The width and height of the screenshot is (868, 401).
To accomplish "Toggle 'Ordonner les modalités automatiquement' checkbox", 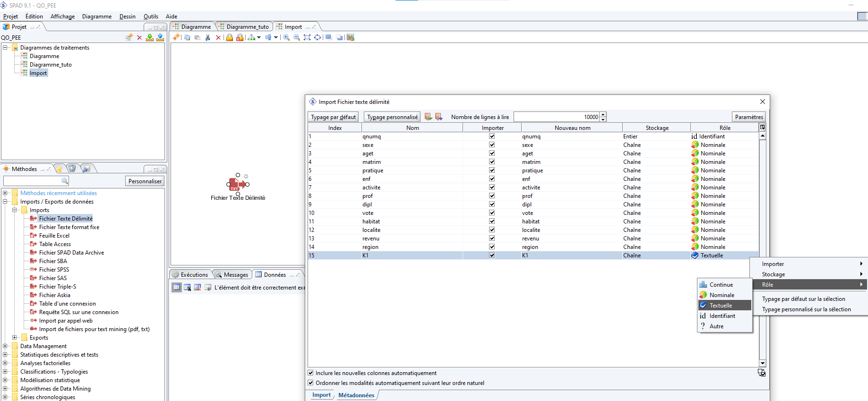I will tap(311, 383).
